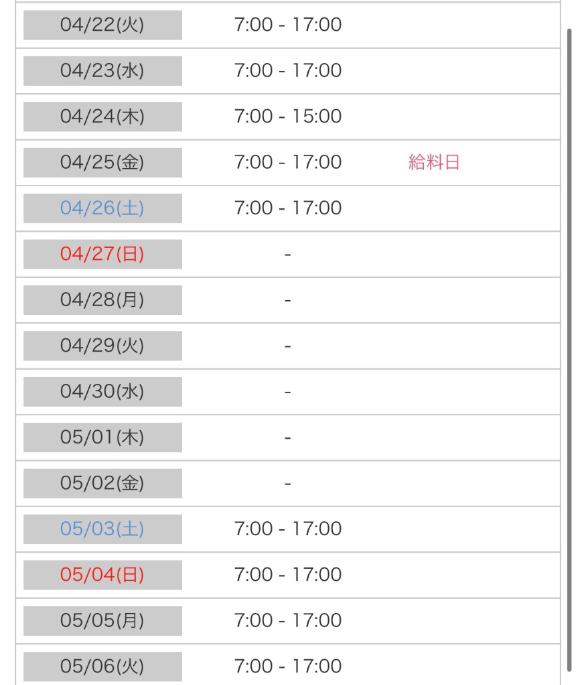Open the Sunday 05/04(日) date cell
Viewport: 576px width, 685px height.
tap(102, 575)
